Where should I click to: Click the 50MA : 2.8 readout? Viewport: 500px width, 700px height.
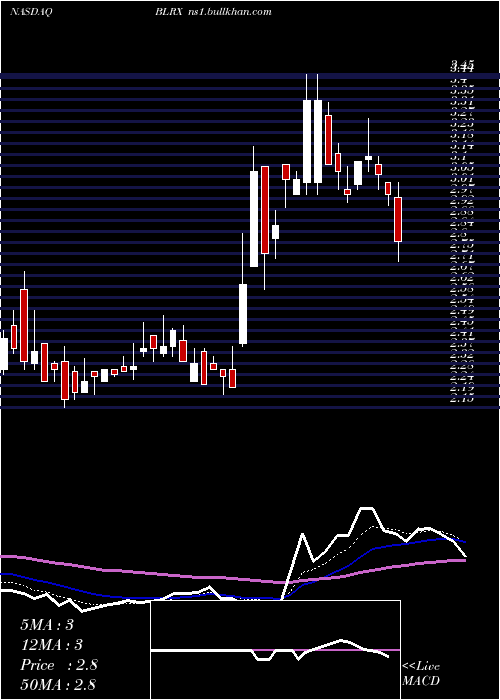click(x=58, y=684)
